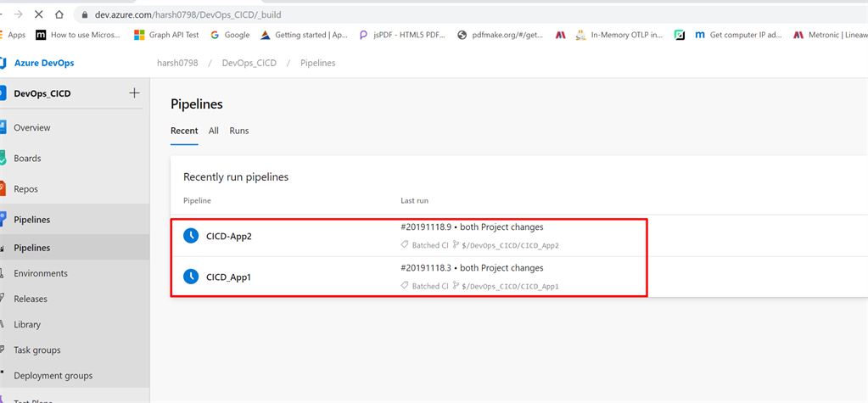Click the plus icon beside DevOps_CICD

click(134, 93)
